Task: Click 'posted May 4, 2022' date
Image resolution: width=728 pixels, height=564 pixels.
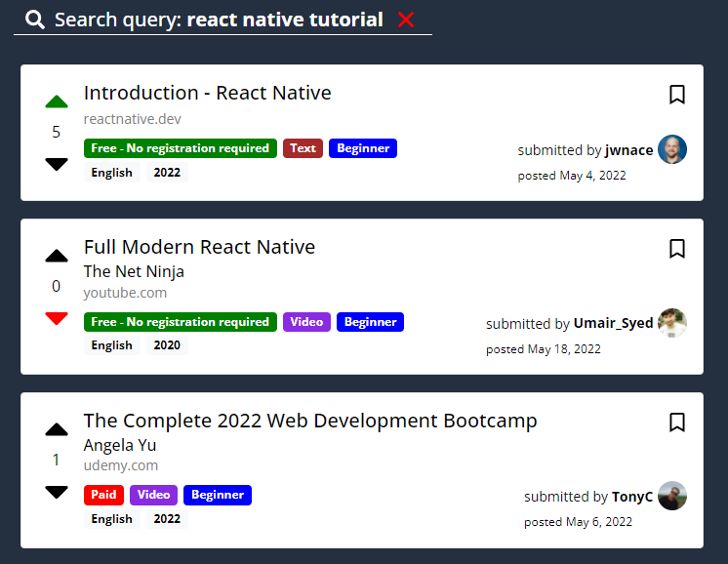Action: [x=572, y=176]
